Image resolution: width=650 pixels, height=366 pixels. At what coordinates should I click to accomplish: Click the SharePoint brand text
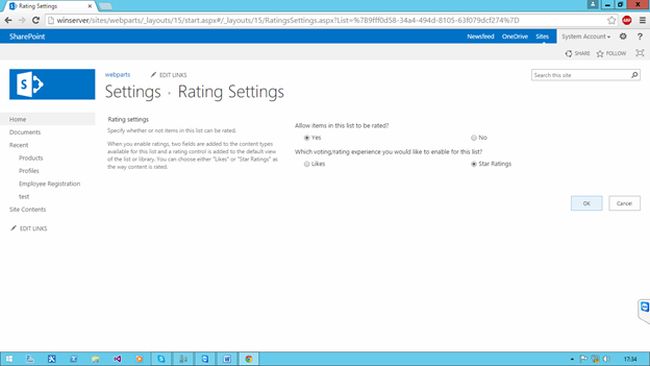tap(27, 36)
